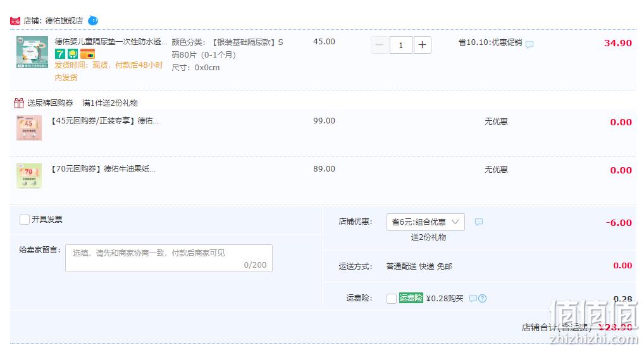The image size is (644, 350).
Task: Click the 普通配送 快递 免邮 text
Action: coord(419,266)
